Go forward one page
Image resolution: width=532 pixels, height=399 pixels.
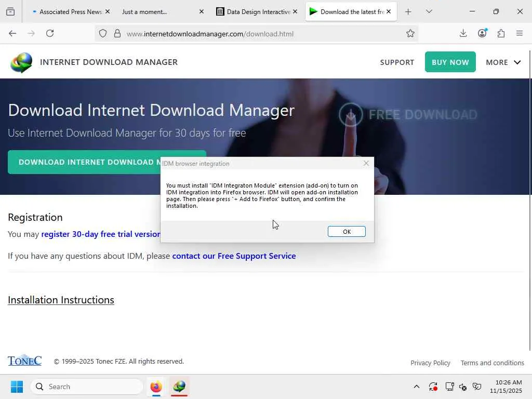(31, 33)
